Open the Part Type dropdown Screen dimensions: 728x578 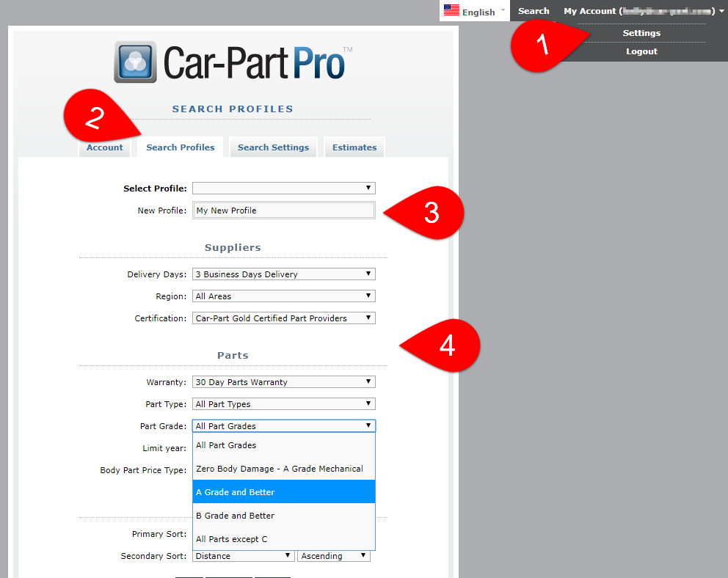click(284, 404)
